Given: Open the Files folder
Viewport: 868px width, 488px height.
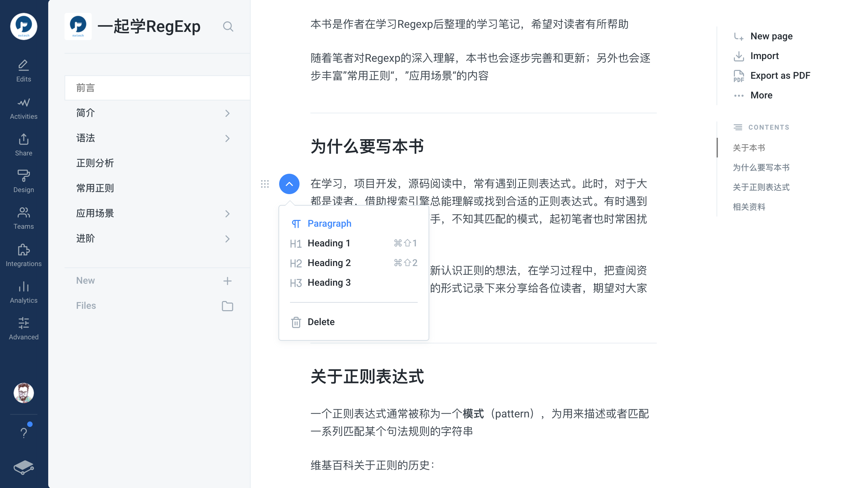Looking at the screenshot, I should click(x=227, y=306).
